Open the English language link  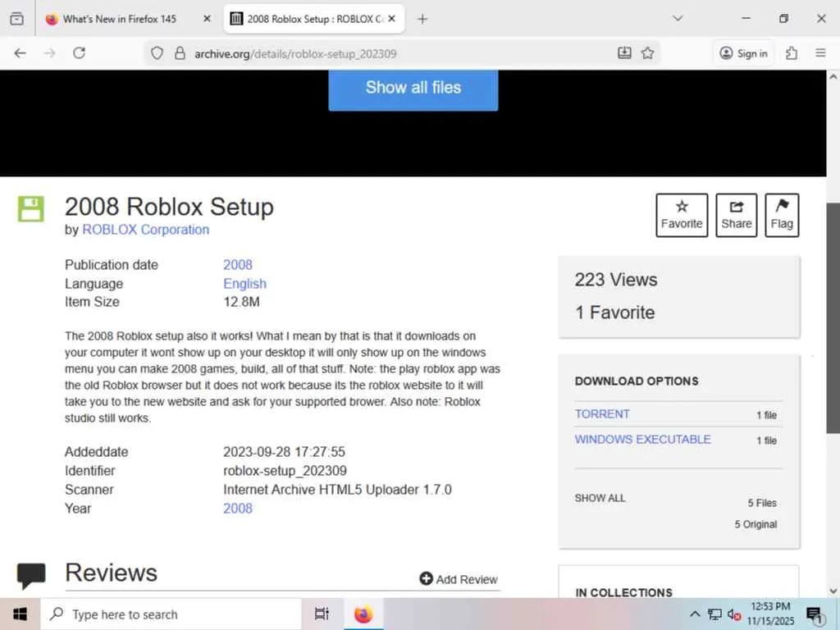pyautogui.click(x=244, y=283)
